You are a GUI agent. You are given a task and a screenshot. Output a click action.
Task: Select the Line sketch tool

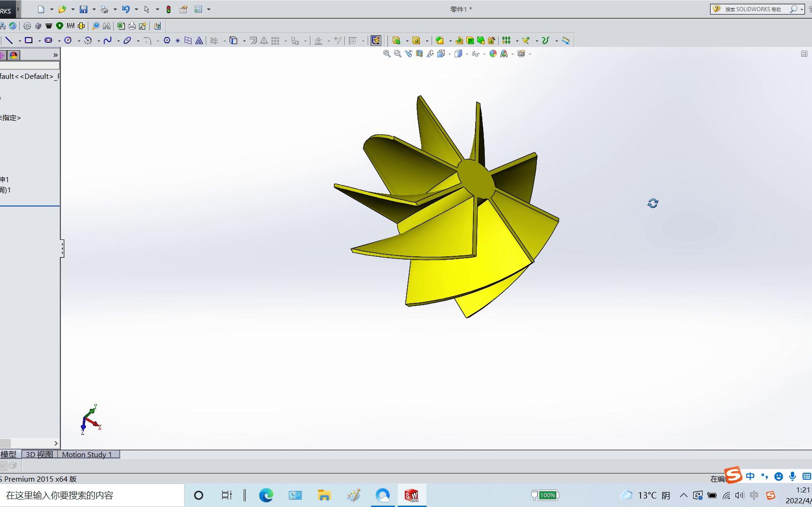click(x=9, y=40)
